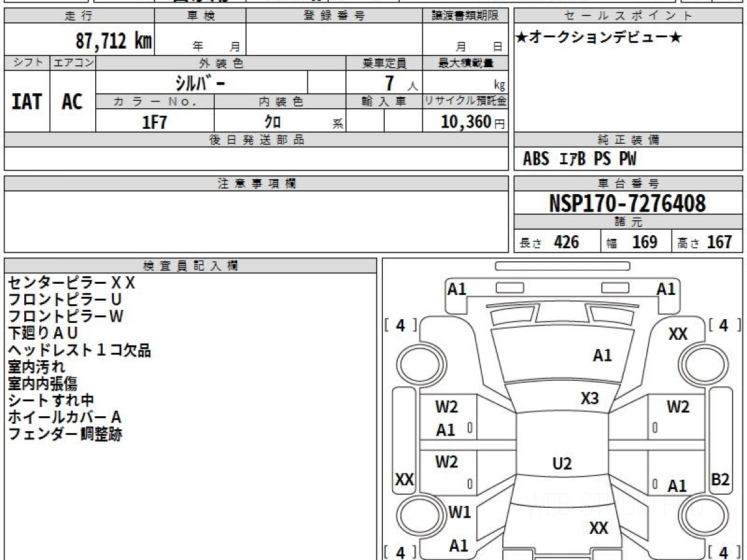Select the note フロントピラーW
The image size is (747, 560).
tap(65, 317)
